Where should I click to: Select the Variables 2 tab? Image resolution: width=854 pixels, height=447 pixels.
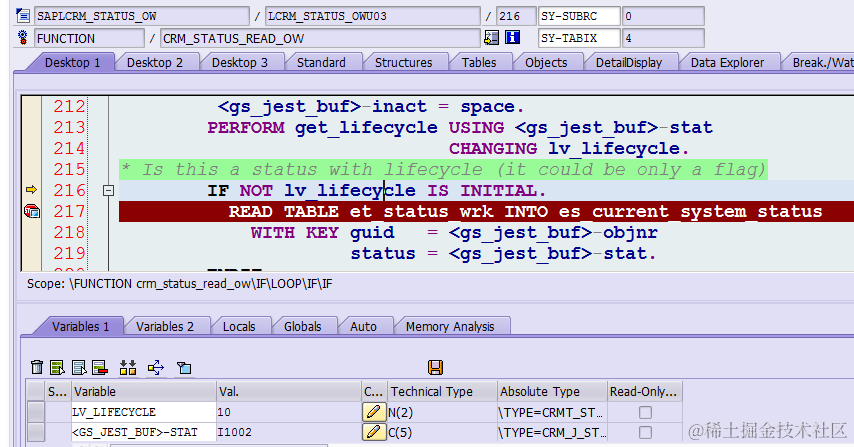click(x=164, y=327)
